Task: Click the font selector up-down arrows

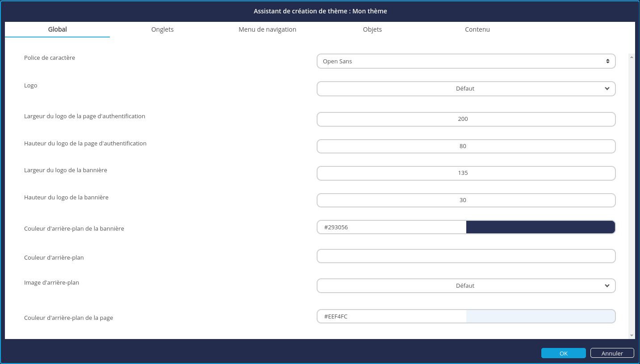Action: click(608, 61)
